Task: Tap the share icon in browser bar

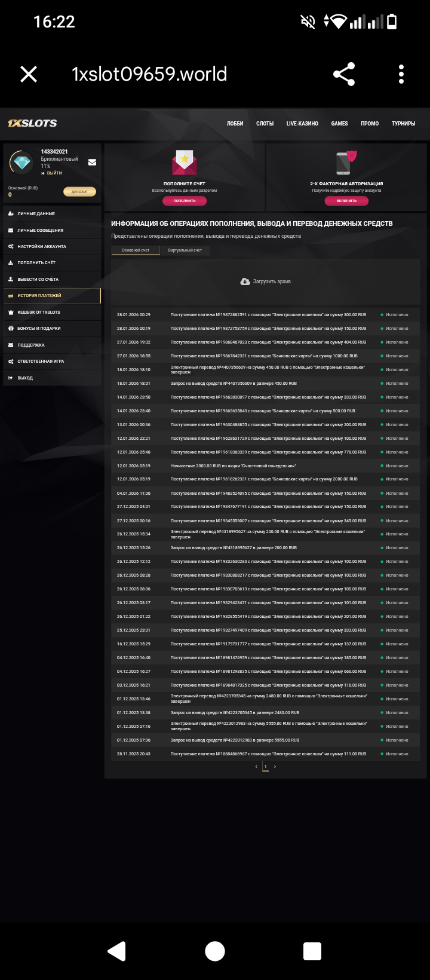Action: [x=344, y=74]
